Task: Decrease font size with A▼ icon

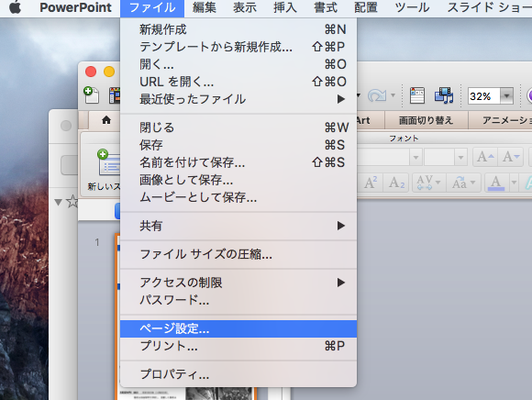Action: [511, 157]
